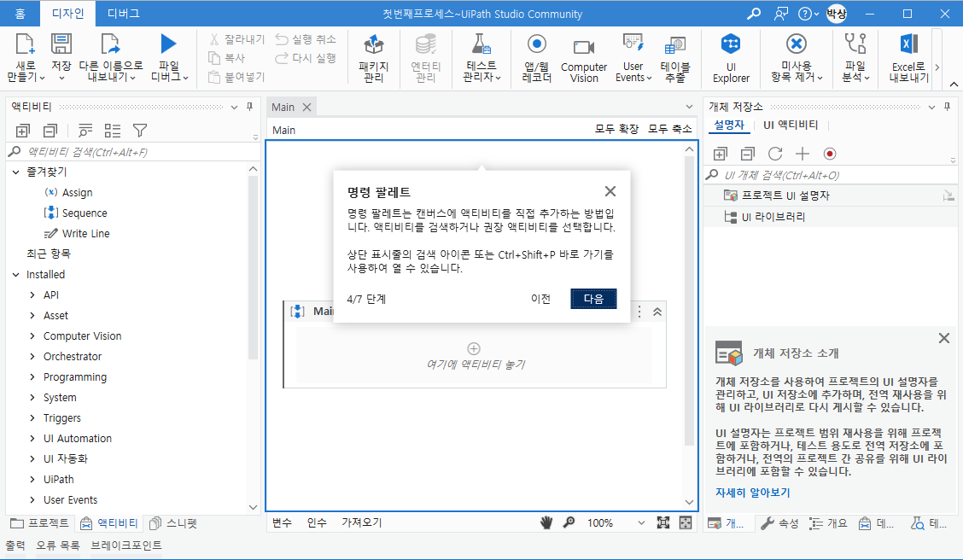Expand the UI Automation category
Image resolution: width=963 pixels, height=560 pixels.
(32, 439)
